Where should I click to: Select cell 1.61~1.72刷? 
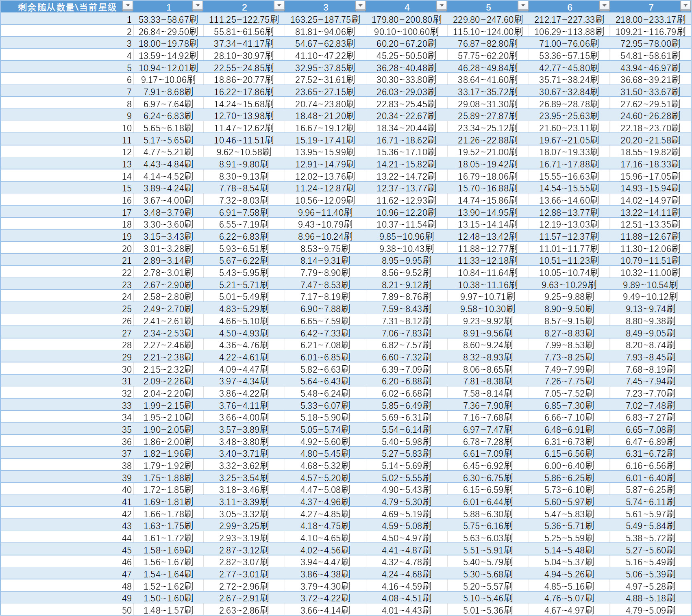tap(168, 538)
